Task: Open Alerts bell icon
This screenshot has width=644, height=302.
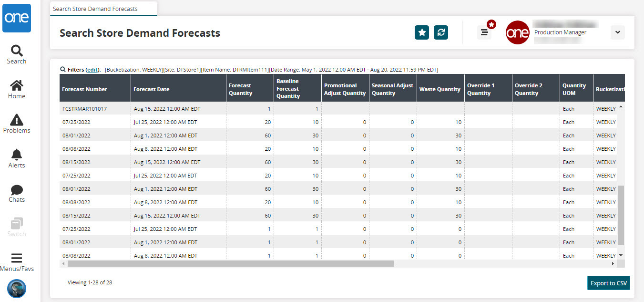Action: click(x=17, y=158)
